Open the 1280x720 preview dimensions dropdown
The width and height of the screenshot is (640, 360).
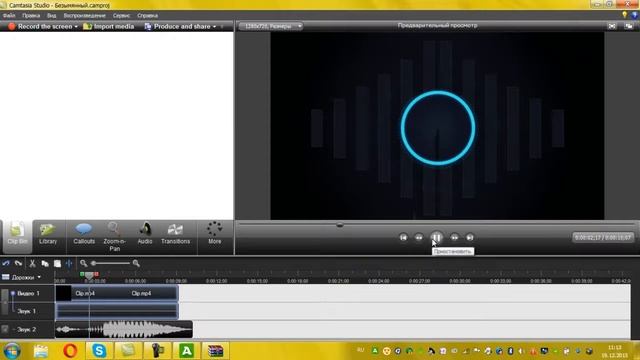(x=271, y=26)
